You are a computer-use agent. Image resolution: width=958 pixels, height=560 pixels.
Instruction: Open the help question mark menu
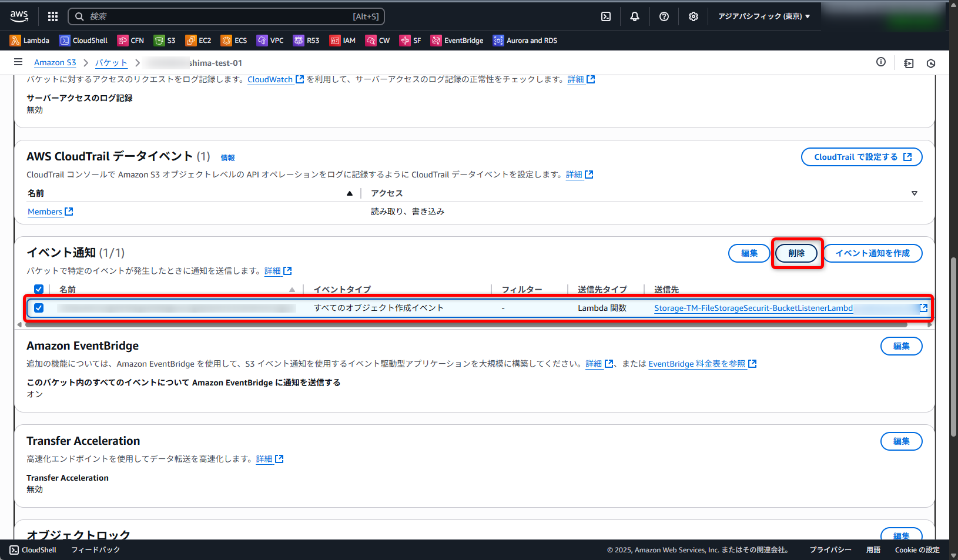[664, 16]
